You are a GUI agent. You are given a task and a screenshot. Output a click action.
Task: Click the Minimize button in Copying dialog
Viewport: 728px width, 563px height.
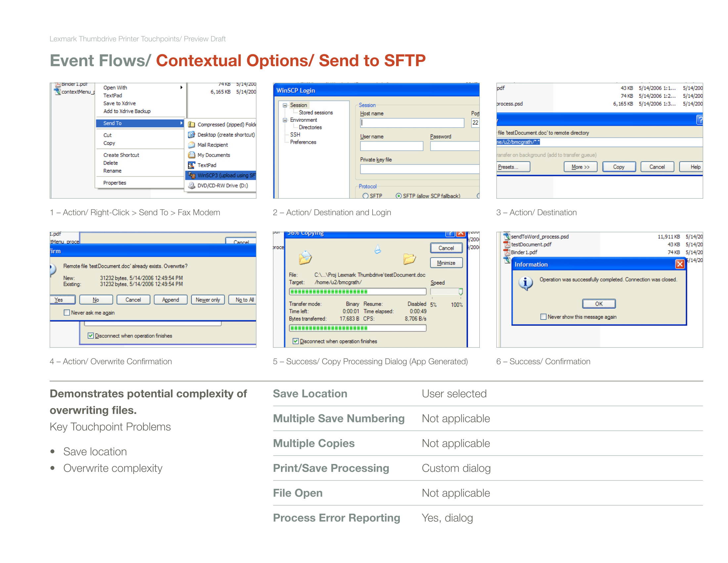(446, 263)
